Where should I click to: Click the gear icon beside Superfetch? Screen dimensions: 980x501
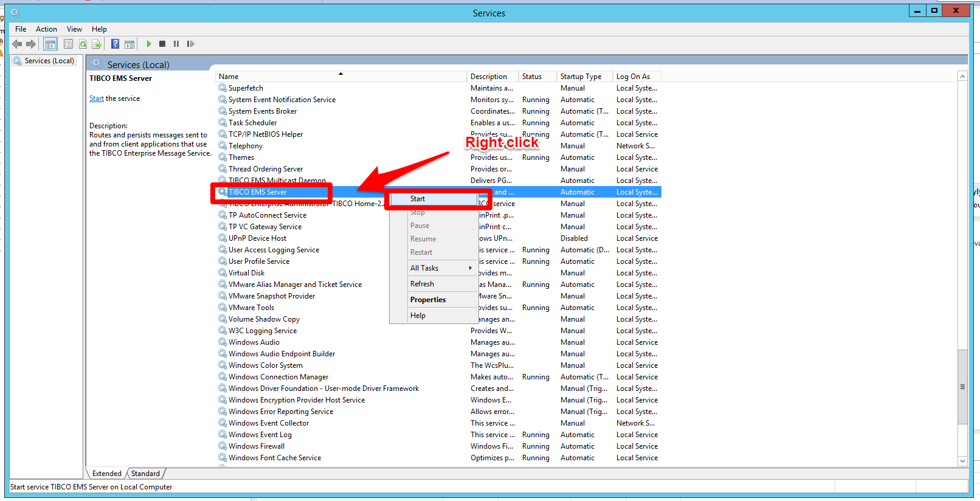223,88
